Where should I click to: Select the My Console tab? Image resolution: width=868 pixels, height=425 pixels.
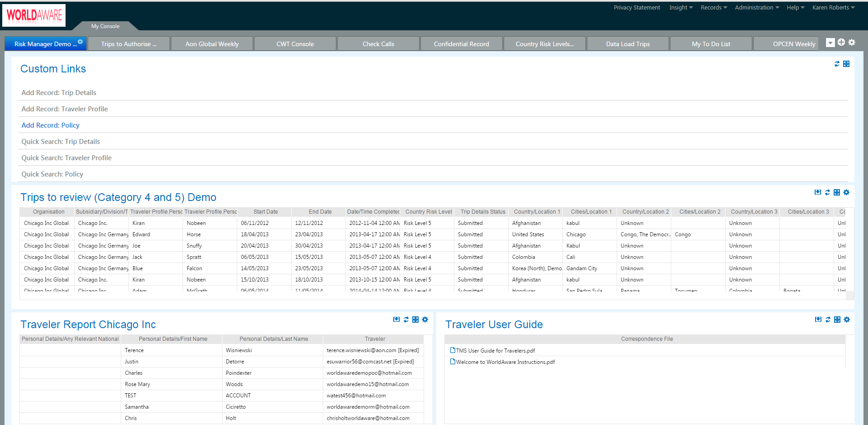105,26
